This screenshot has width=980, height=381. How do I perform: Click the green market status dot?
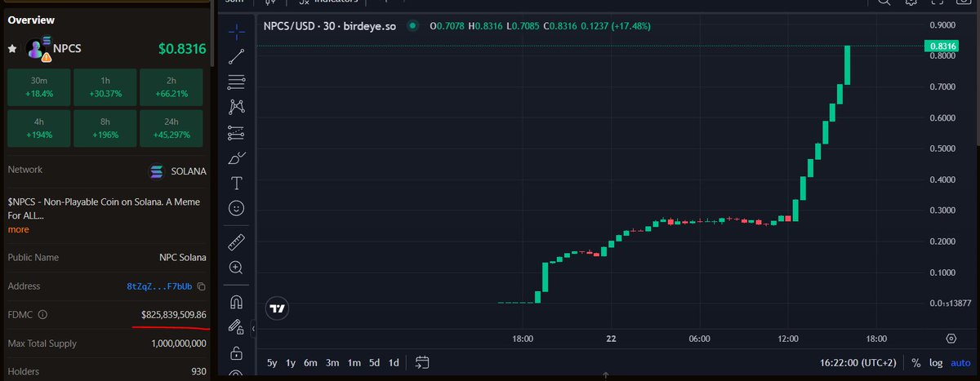pos(413,26)
